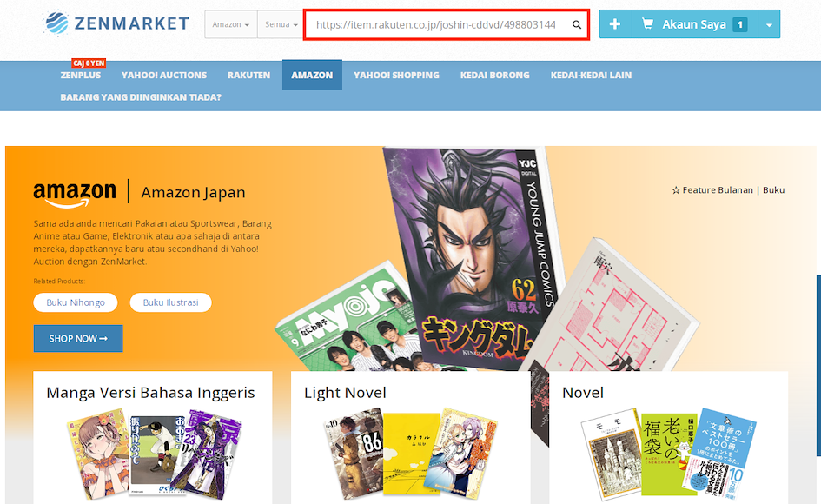Click the Light Novel covers thumbnail
Viewport: 821px width, 504px height.
pyautogui.click(x=410, y=454)
